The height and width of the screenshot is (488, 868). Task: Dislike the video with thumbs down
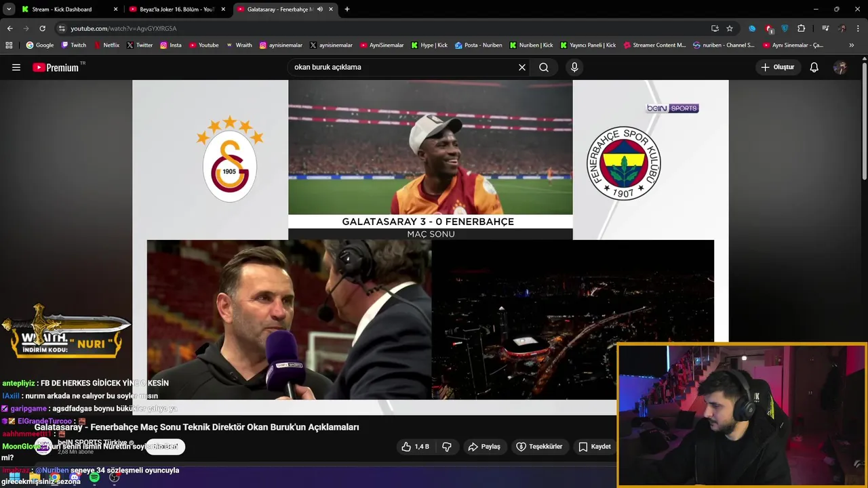(x=446, y=447)
